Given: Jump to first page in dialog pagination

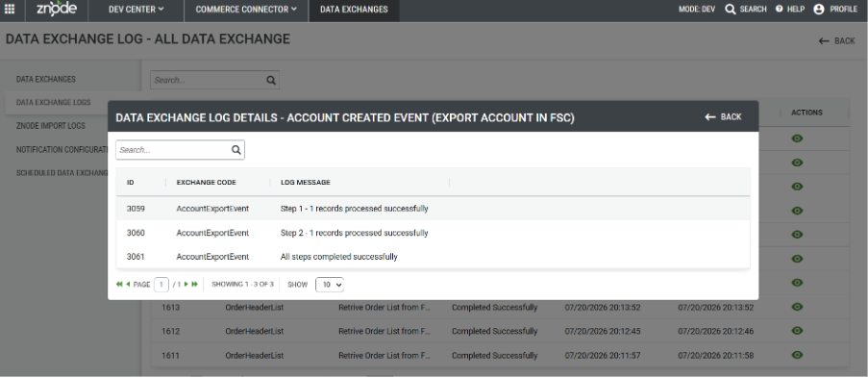Looking at the screenshot, I should [x=119, y=285].
